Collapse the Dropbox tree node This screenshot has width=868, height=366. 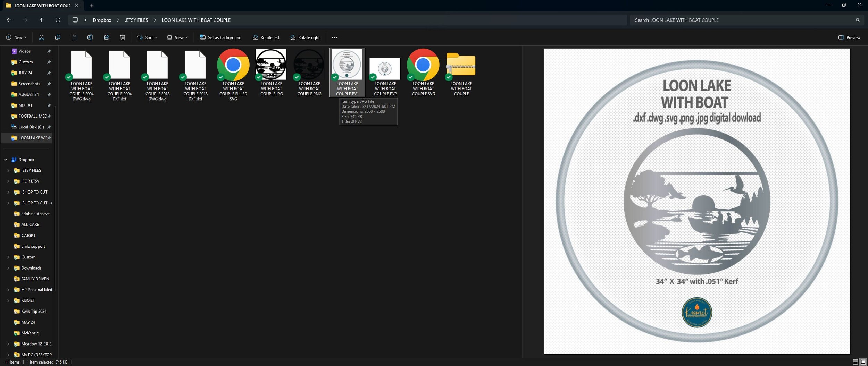(x=6, y=160)
